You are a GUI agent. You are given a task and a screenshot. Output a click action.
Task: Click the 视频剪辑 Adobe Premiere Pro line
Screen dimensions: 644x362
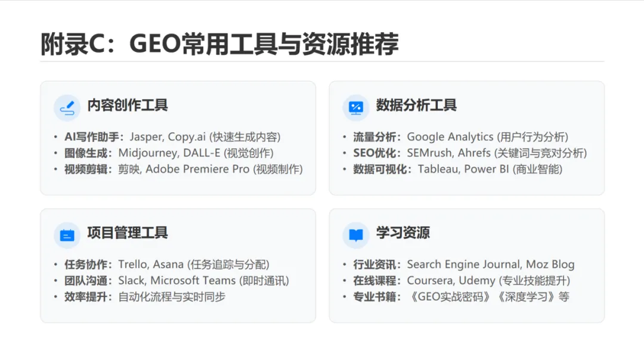tap(184, 169)
